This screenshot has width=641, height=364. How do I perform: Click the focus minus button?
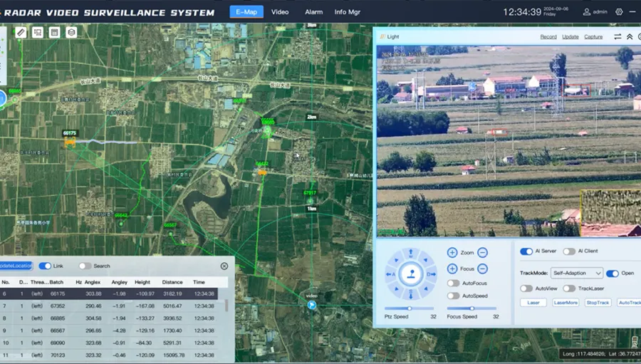[482, 269]
